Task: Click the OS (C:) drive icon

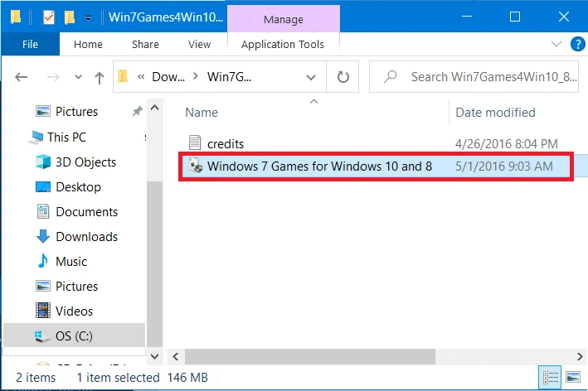Action: [42, 336]
